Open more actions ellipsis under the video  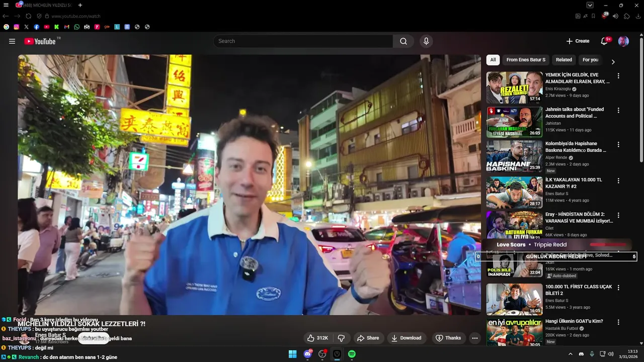tap(474, 338)
